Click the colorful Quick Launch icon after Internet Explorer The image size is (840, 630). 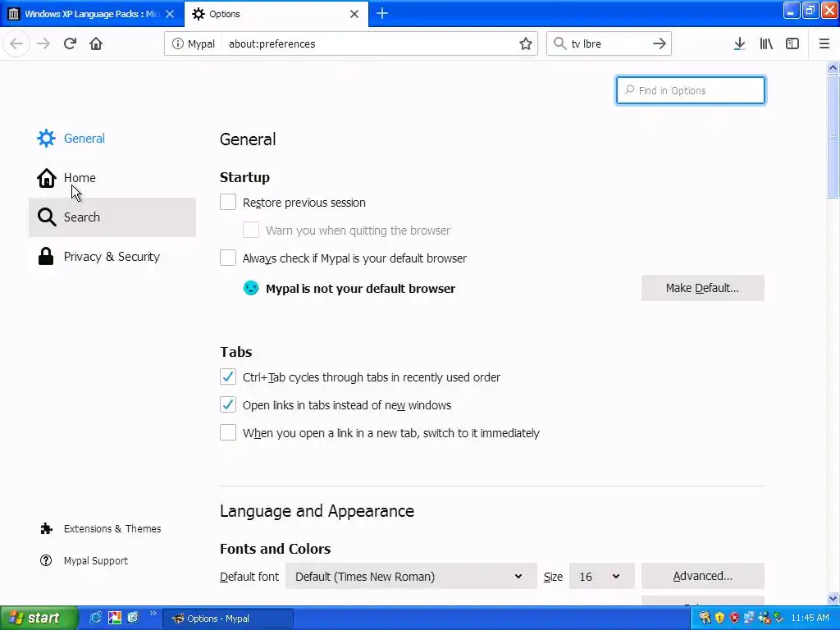click(115, 618)
